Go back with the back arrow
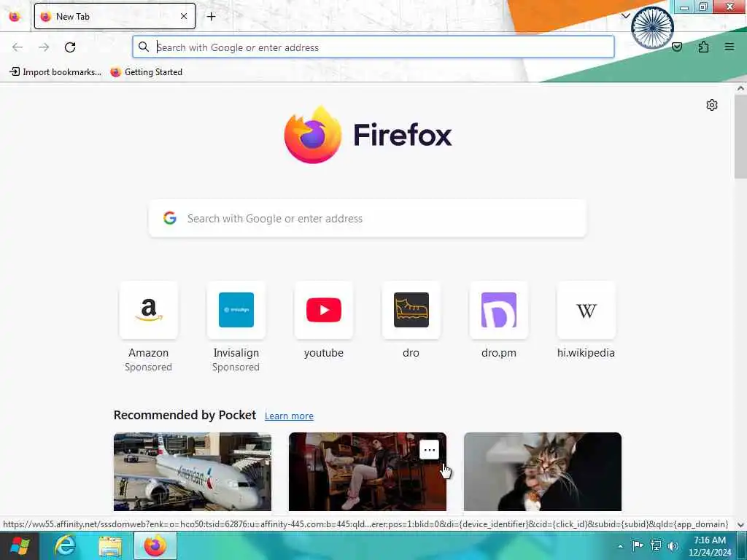Viewport: 747px width, 560px height. click(18, 47)
